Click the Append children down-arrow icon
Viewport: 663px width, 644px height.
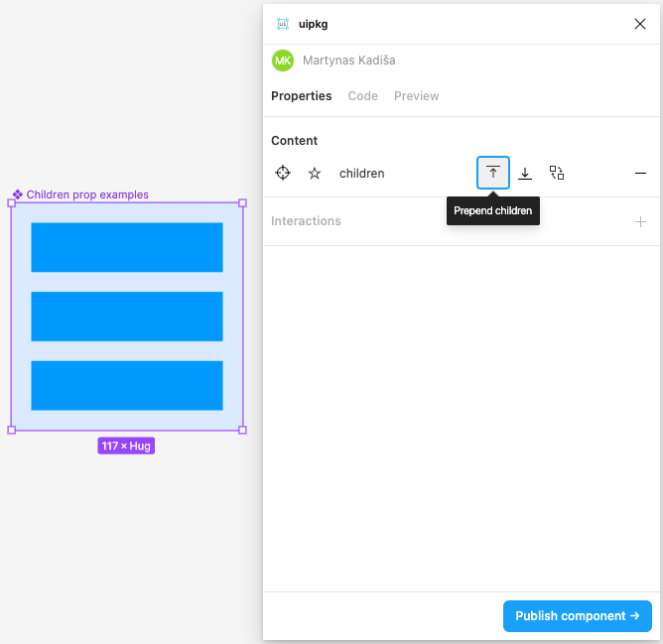(525, 173)
